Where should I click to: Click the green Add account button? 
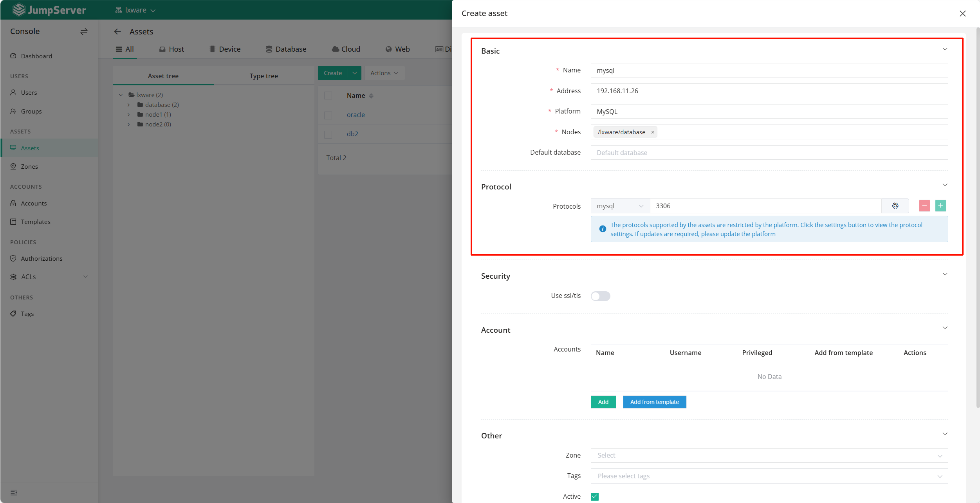(603, 402)
